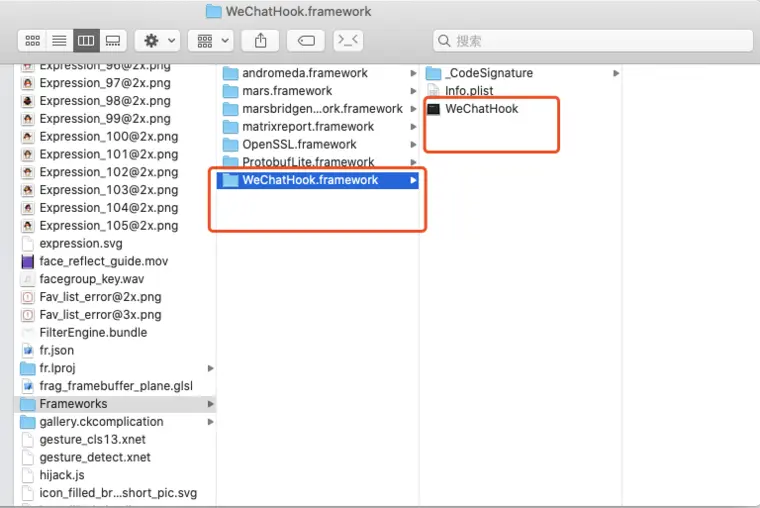The width and height of the screenshot is (760, 508).
Task: Expand fr.lproj folder arrow
Action: pyautogui.click(x=210, y=368)
